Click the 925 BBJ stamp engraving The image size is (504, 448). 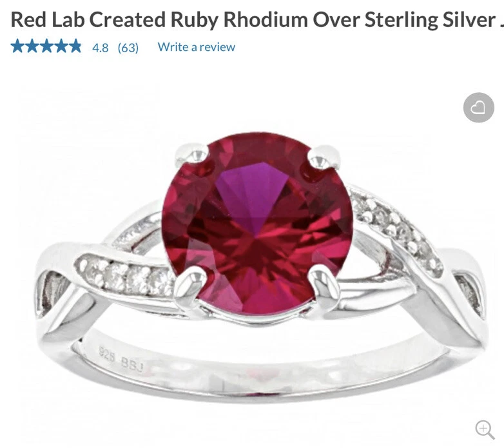[121, 360]
